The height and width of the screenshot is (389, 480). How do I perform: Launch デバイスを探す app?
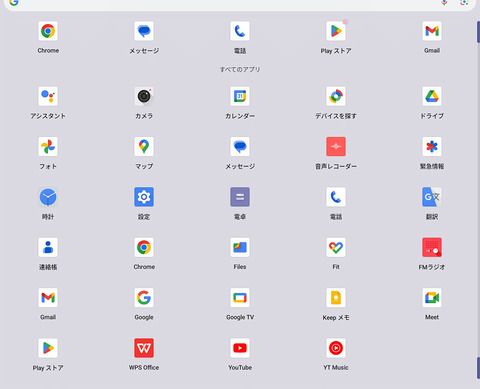336,96
